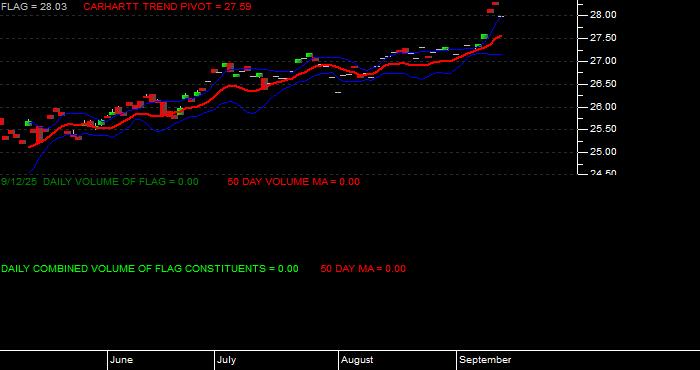Select the August month marker on timeline
Image resolution: width=700 pixels, height=370 pixels.
pos(357,360)
